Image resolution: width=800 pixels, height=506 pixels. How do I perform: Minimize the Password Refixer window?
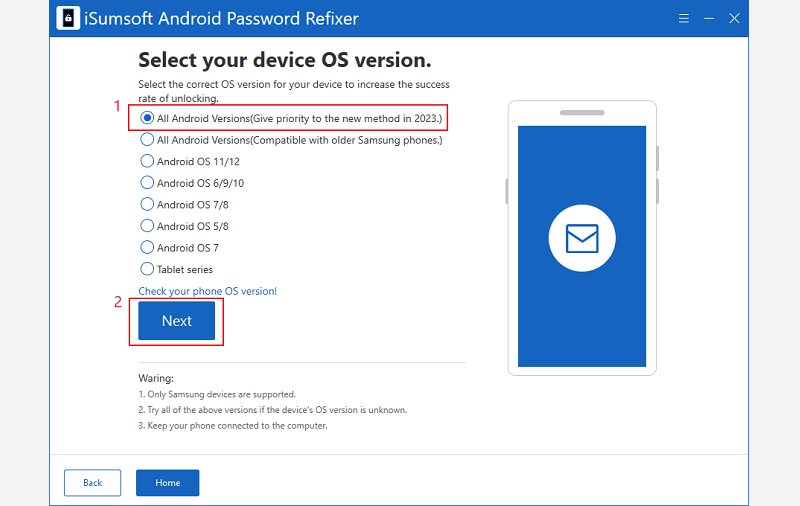tap(709, 19)
